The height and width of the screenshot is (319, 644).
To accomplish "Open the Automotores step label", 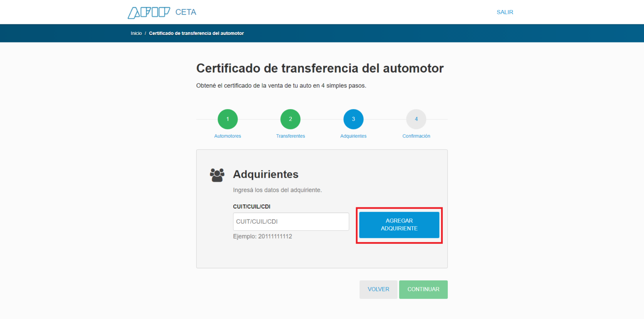I will click(228, 136).
